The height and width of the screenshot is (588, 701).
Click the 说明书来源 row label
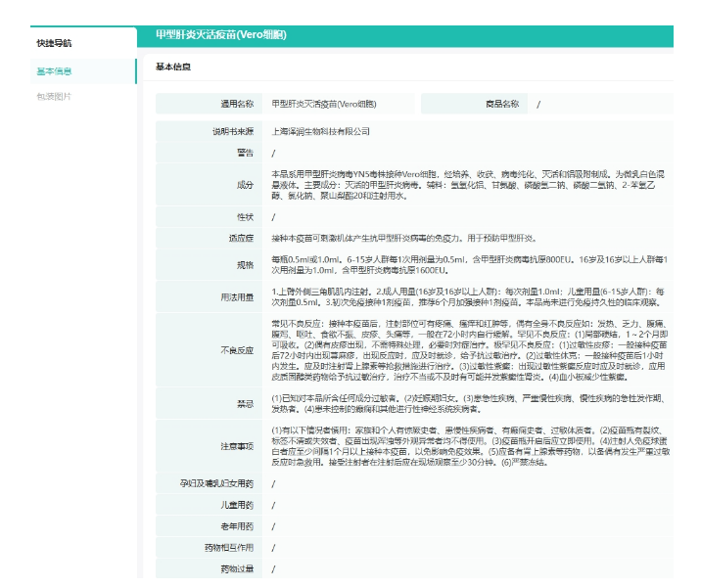[x=233, y=131]
